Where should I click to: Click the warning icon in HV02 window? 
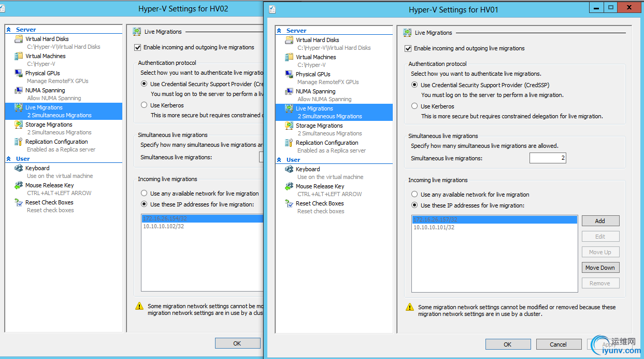coord(139,306)
